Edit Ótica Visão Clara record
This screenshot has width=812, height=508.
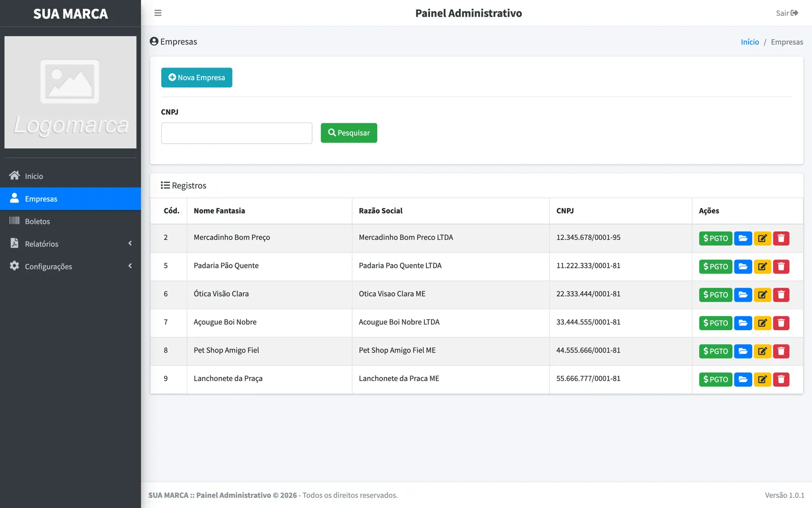pos(762,295)
